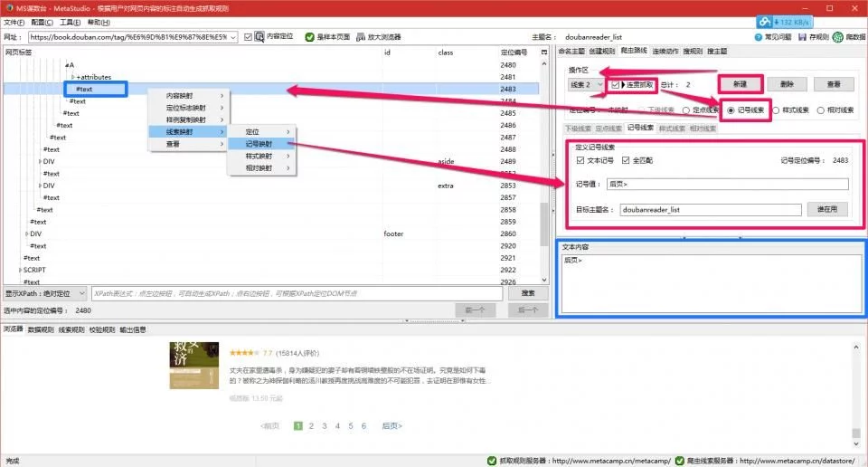This screenshot has width=868, height=467.
Task: Select the 相对线索 radio button
Action: click(820, 110)
